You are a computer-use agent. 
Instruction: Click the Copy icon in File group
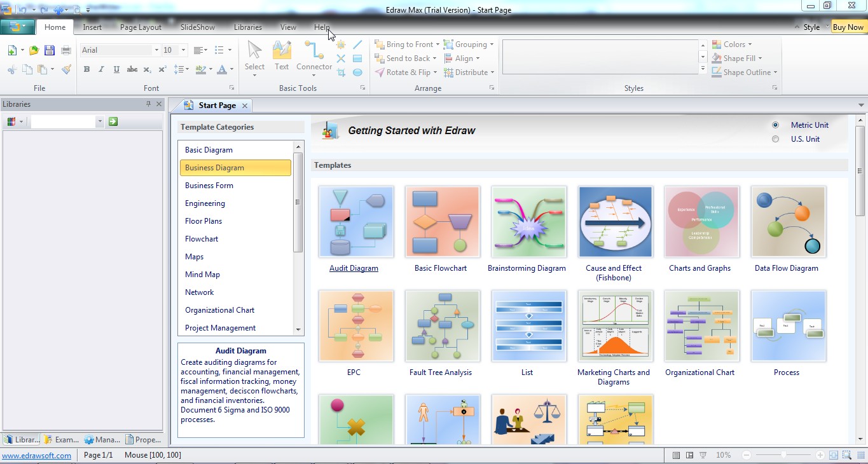click(x=27, y=69)
